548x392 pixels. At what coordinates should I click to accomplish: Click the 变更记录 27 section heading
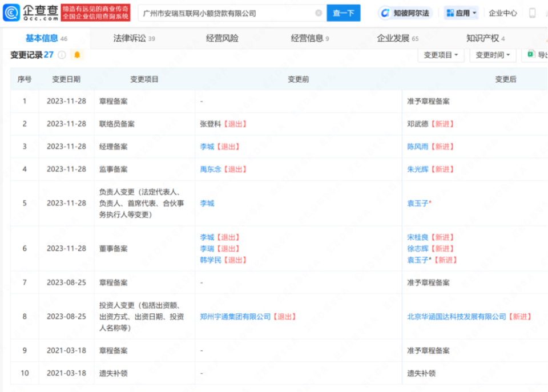(x=32, y=55)
